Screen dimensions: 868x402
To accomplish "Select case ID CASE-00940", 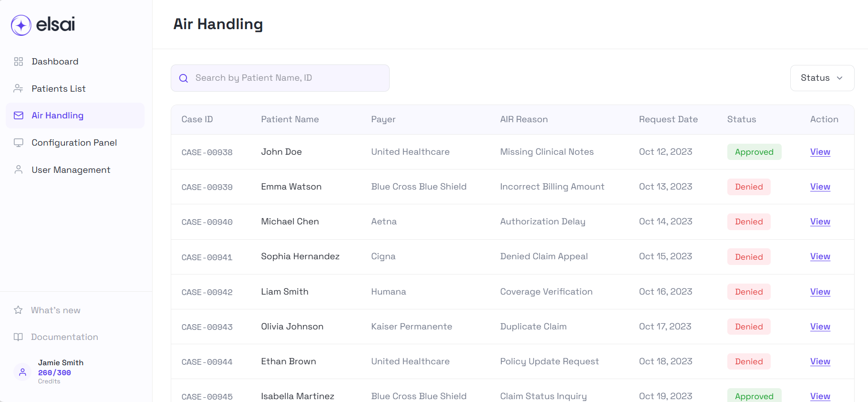I will pyautogui.click(x=207, y=222).
